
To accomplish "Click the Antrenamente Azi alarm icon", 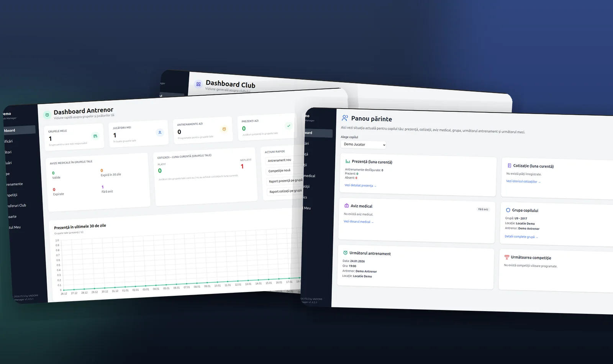I will 224,129.
